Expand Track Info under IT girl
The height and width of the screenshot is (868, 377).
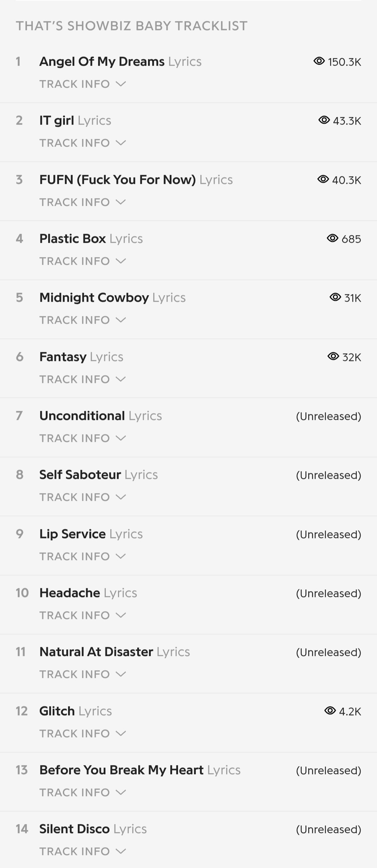click(82, 143)
